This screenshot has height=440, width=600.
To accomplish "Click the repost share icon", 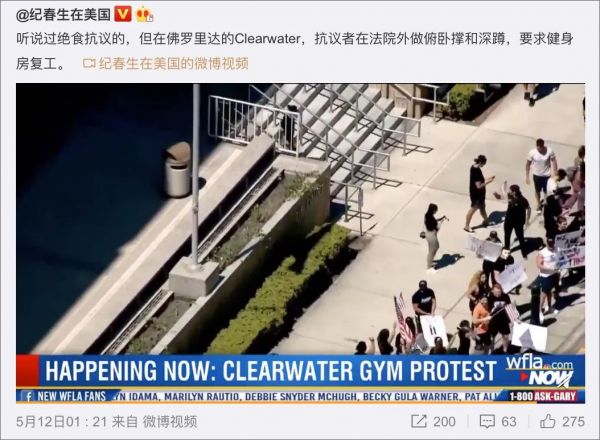I will [419, 421].
